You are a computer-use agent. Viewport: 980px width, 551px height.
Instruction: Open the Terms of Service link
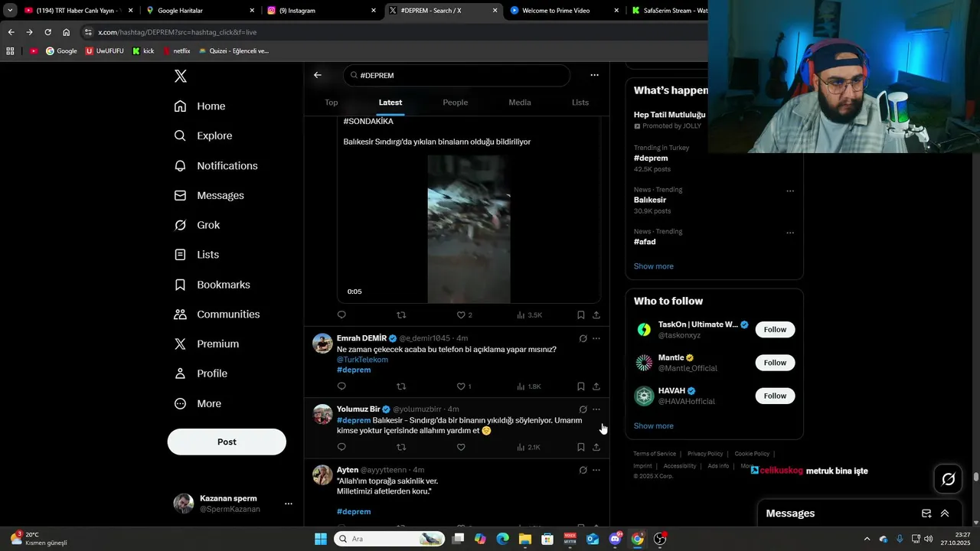(655, 454)
